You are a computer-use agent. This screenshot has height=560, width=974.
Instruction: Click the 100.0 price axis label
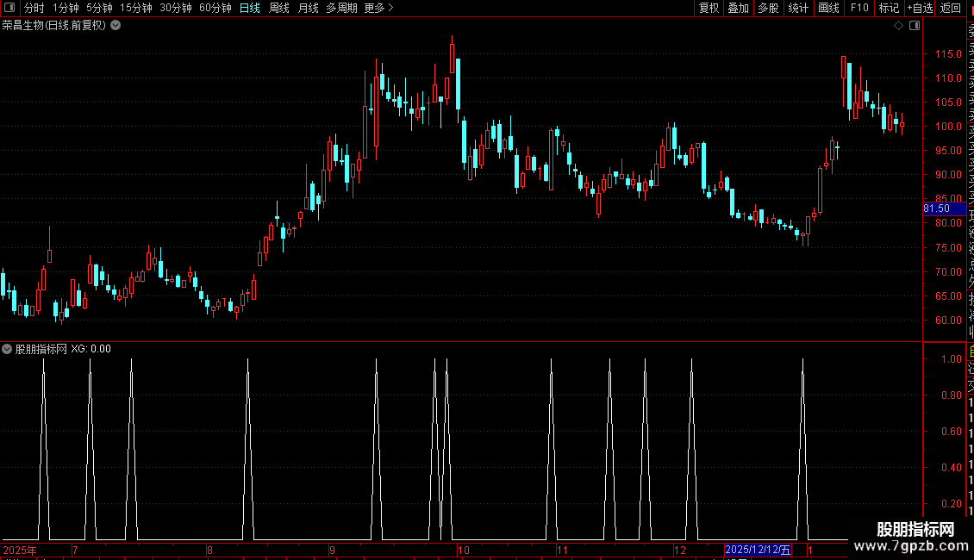[x=948, y=126]
